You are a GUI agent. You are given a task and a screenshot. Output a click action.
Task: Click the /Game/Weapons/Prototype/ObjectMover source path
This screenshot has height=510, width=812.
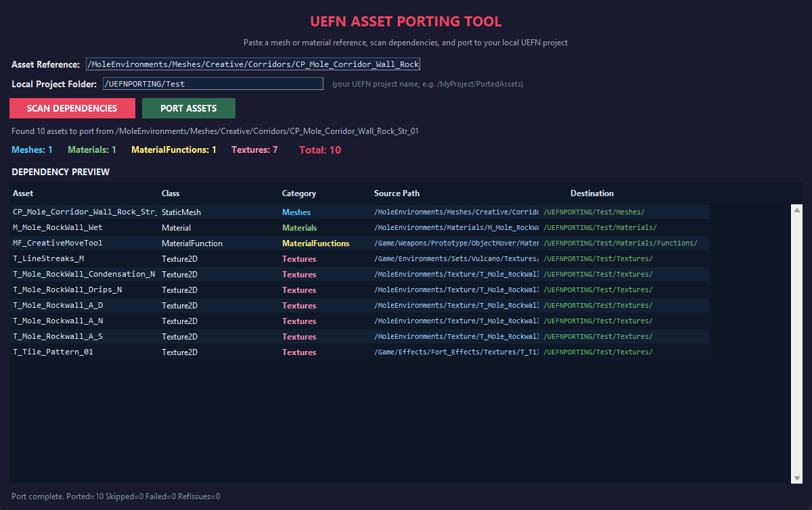(457, 243)
